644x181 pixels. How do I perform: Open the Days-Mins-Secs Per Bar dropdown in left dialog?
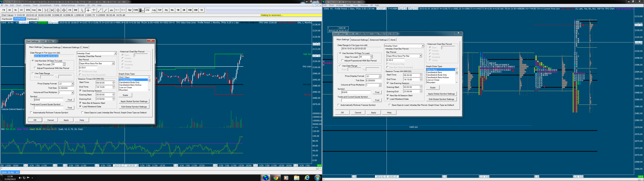click(113, 64)
